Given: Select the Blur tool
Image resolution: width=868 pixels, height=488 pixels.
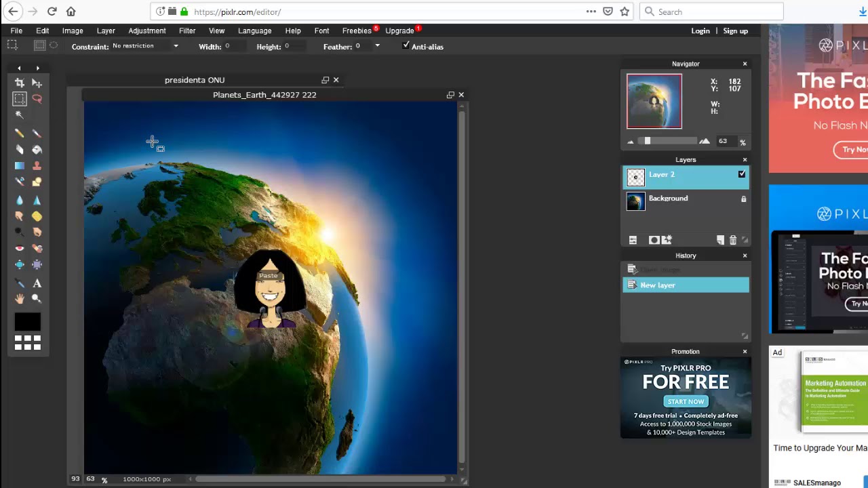Looking at the screenshot, I should point(19,200).
